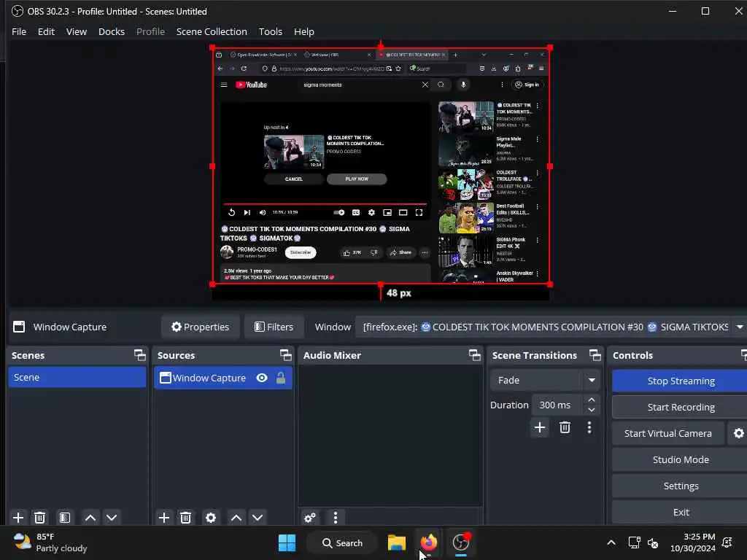Move source down in Sources list
Viewport: 747px width, 560px height.
point(258,518)
